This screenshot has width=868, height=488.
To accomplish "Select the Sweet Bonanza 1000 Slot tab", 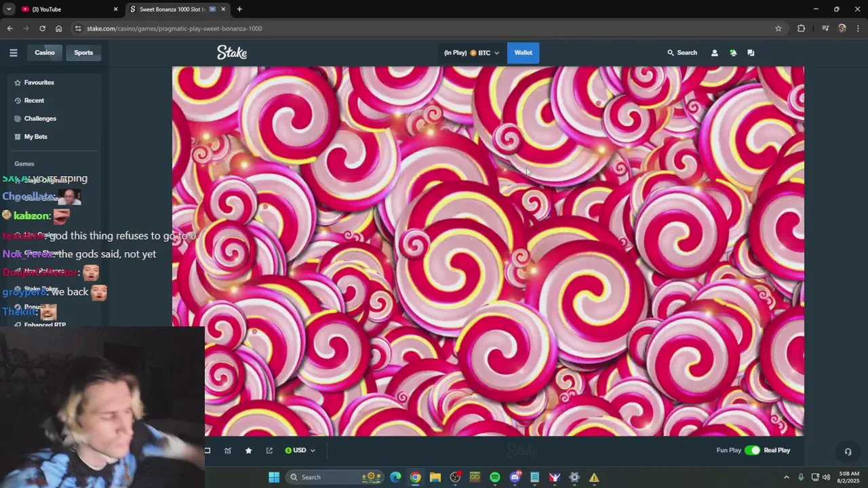I will click(x=176, y=9).
